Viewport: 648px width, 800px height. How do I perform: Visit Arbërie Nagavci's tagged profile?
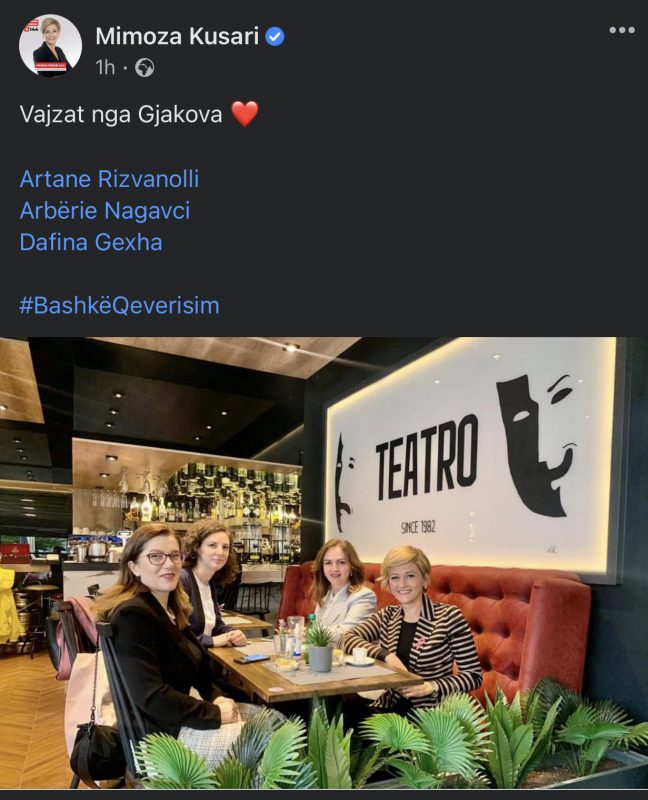(x=105, y=211)
